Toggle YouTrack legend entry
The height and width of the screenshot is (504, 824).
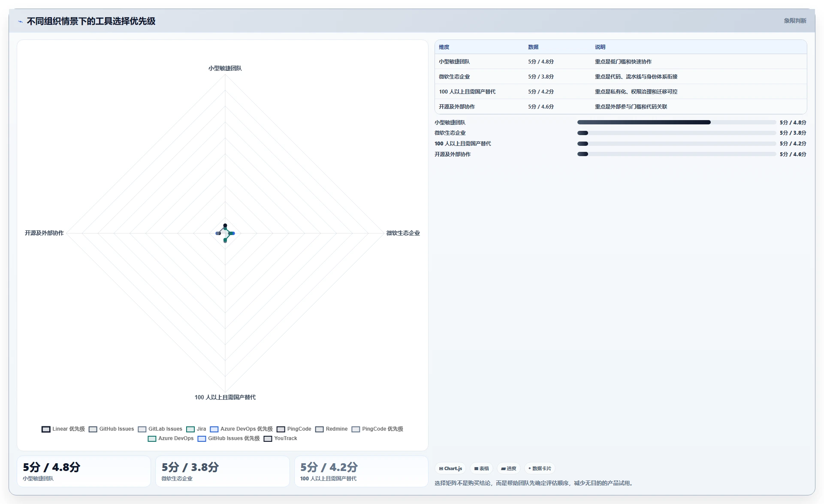point(280,439)
